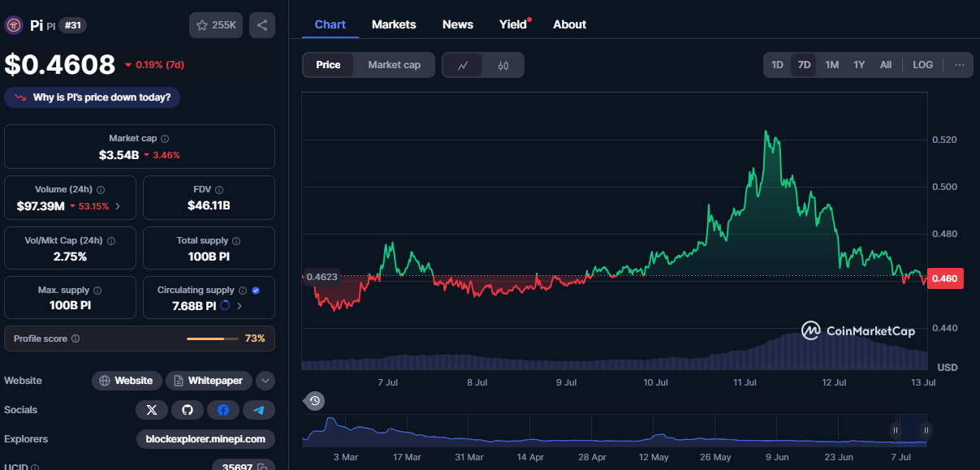Screen dimensions: 980x470
Task: Open the Website link button
Action: tap(127, 381)
